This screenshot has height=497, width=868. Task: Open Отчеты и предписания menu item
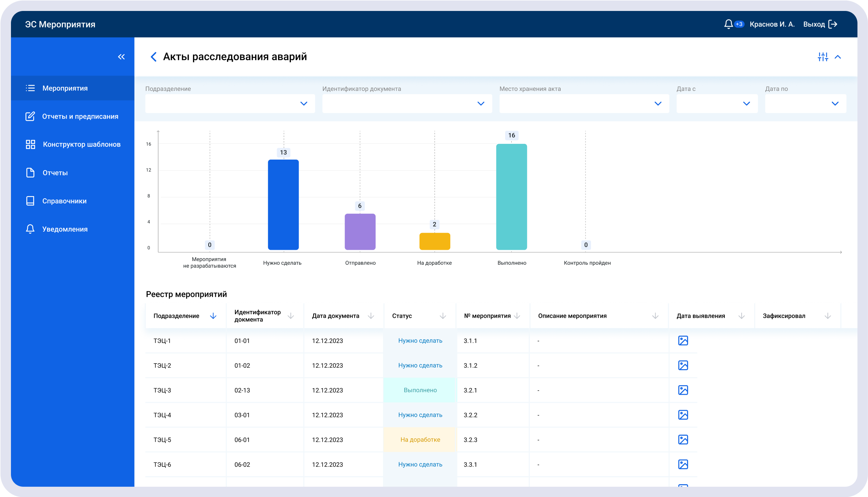(x=80, y=116)
